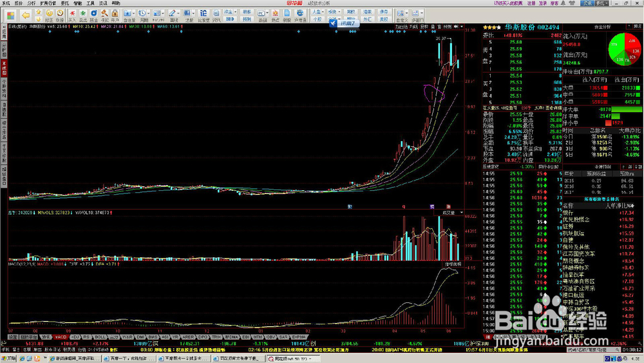This screenshot has width=644, height=363.
Task: Open the 分析 menu
Action: 31,3
